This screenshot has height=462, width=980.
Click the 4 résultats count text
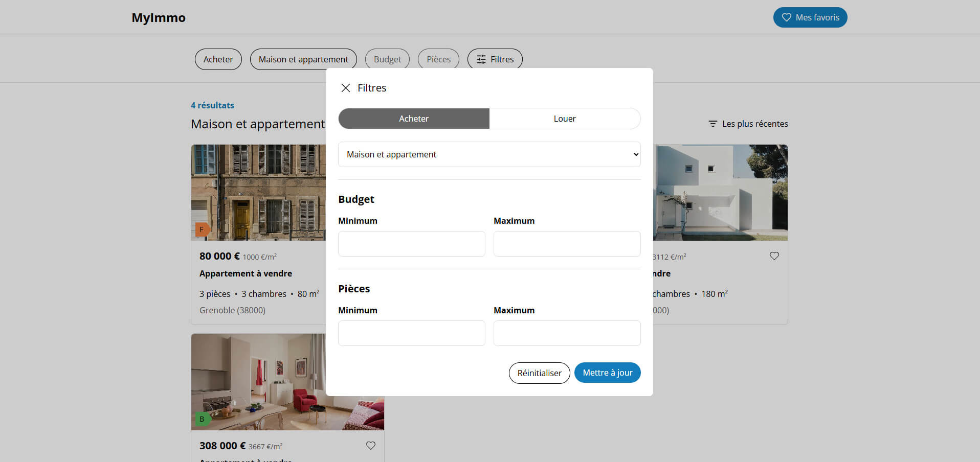coord(212,105)
